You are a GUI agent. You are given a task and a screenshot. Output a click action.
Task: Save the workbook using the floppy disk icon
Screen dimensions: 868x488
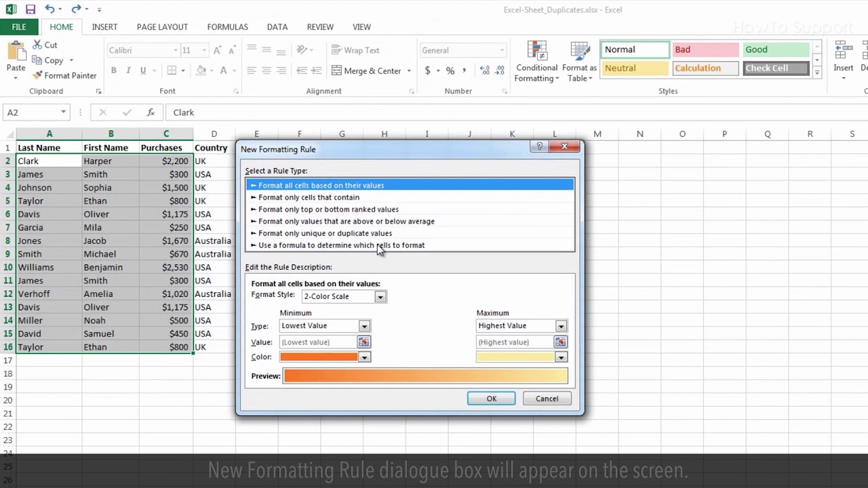(x=31, y=9)
